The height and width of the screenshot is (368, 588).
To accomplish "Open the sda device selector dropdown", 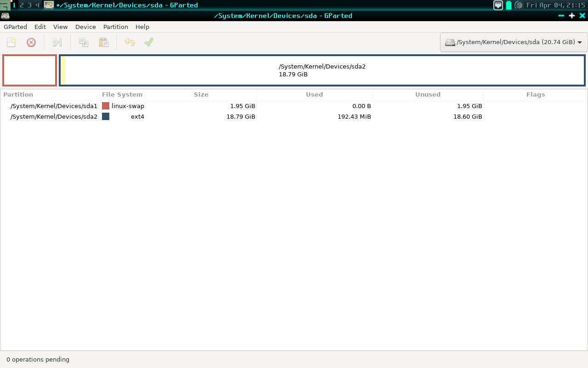I will click(x=514, y=42).
